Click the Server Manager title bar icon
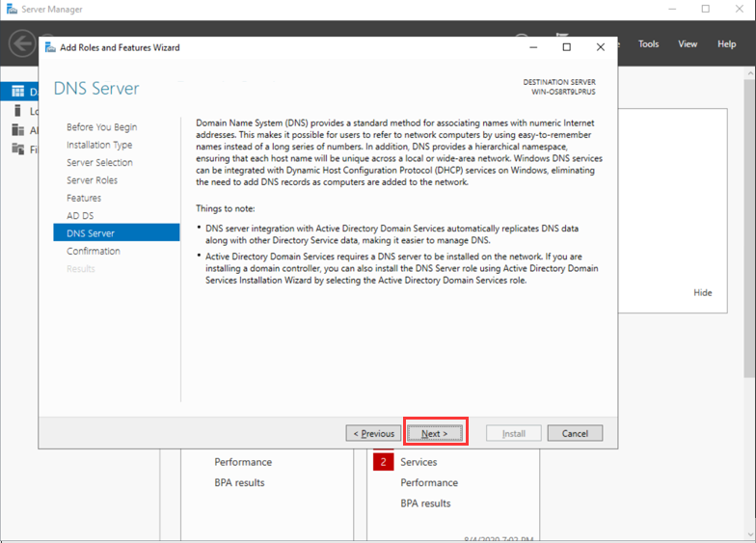 (12, 10)
